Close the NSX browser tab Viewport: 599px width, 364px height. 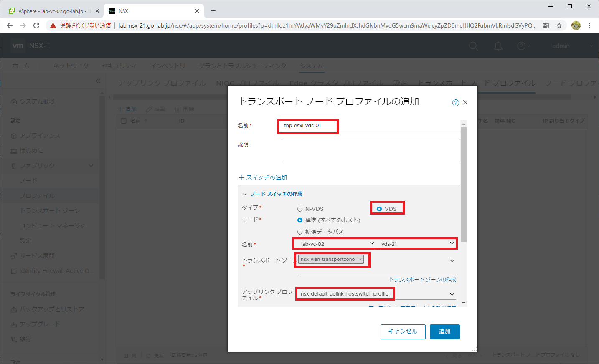pos(197,11)
